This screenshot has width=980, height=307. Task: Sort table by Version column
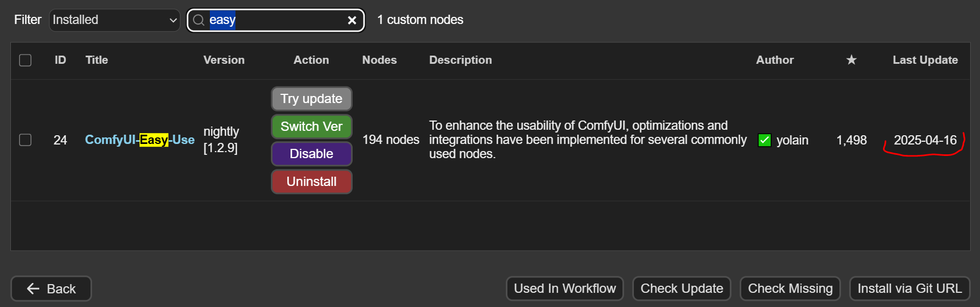(224, 60)
